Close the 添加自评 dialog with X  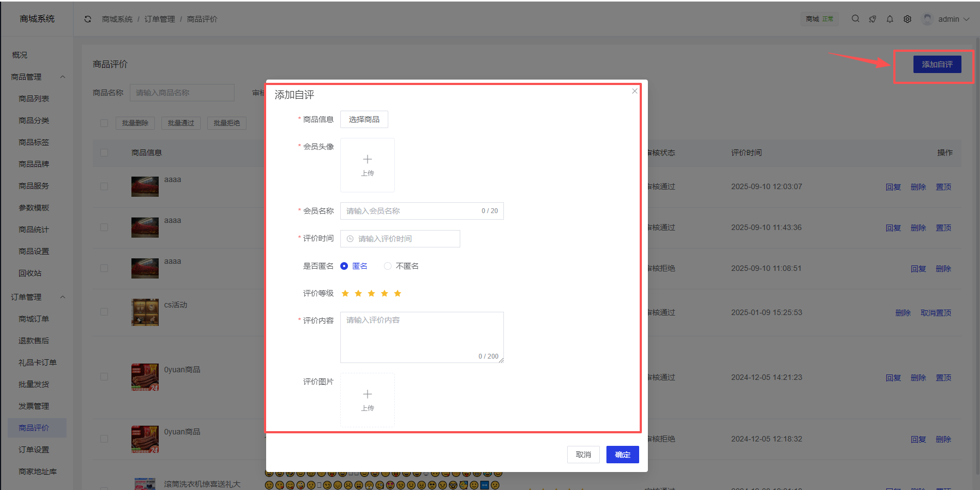point(634,91)
